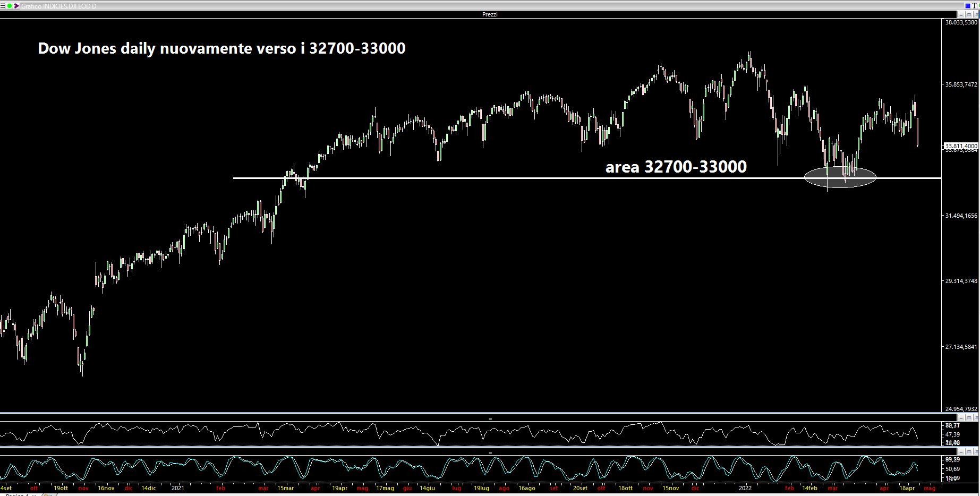Minimize the stochastic indicator pane at bottom

pos(961,451)
